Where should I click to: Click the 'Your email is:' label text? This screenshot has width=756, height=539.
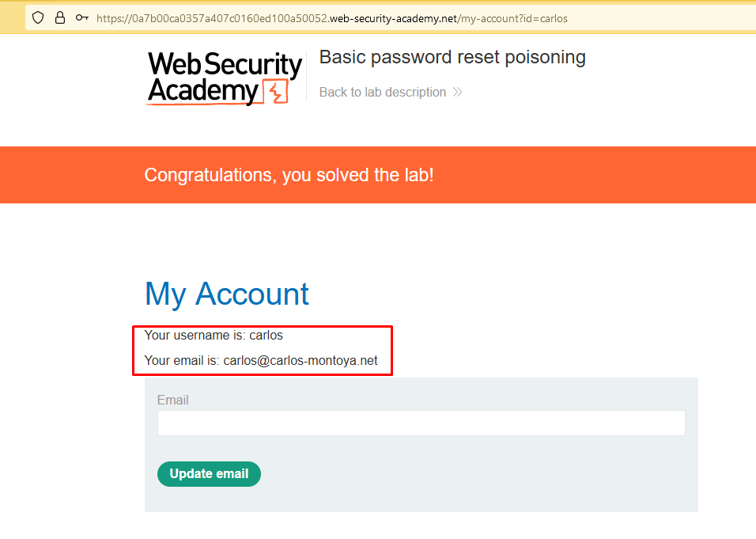(x=182, y=361)
